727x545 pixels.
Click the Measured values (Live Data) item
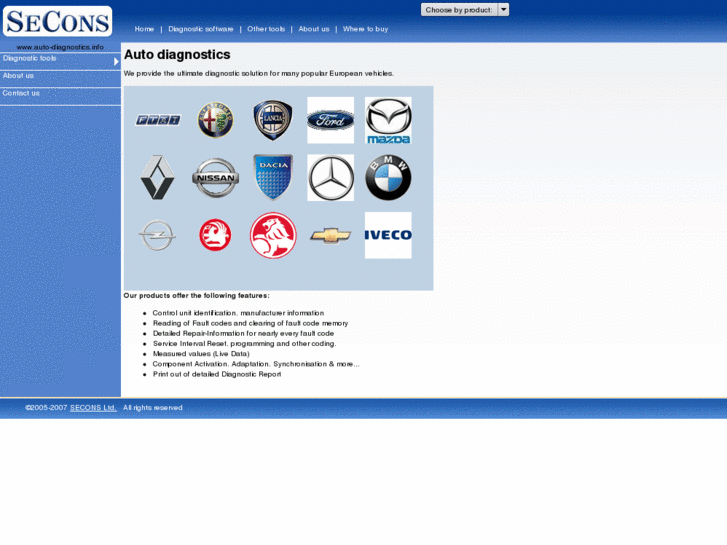click(201, 353)
